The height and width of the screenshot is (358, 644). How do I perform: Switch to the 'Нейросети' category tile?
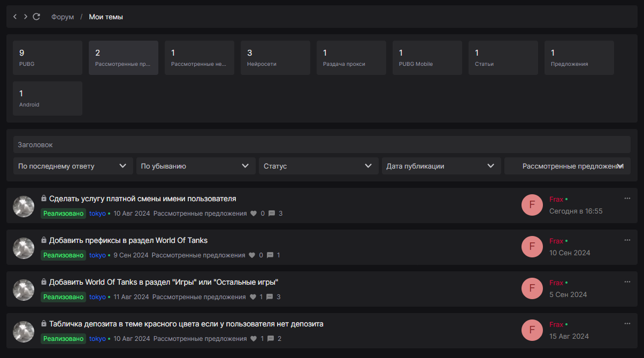[x=275, y=58]
